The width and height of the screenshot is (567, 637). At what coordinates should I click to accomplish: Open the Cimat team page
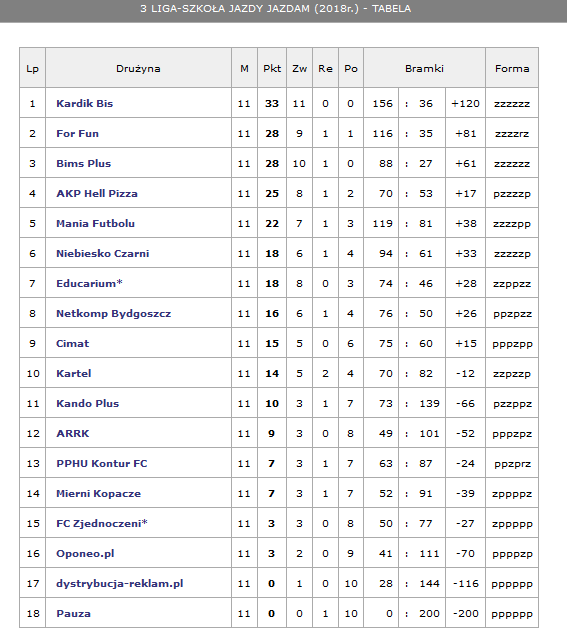pyautogui.click(x=72, y=344)
